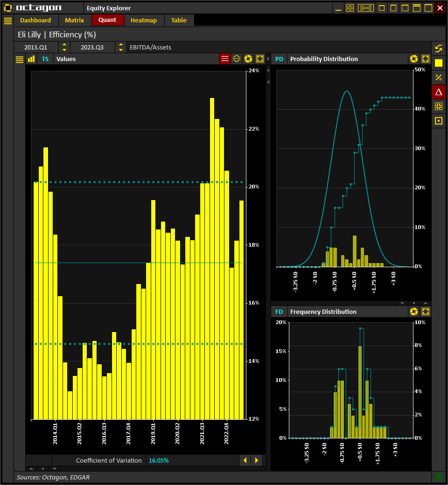Click the PD panel label button
Screen dimensions: 448x485
tap(279, 59)
